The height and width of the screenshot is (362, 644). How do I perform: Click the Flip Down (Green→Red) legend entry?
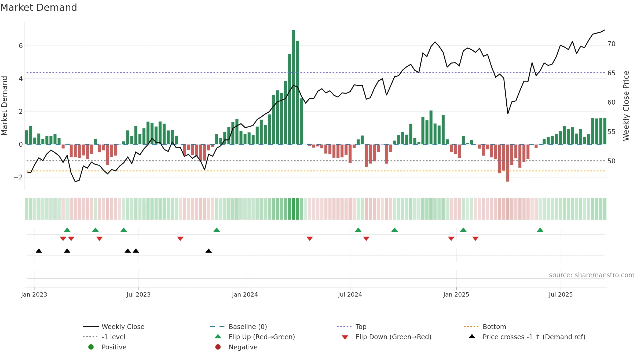coord(386,337)
